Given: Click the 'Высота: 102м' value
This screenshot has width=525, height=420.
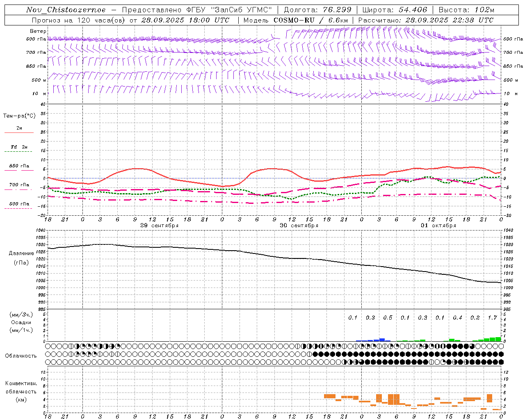Looking at the screenshot, I should (466, 10).
